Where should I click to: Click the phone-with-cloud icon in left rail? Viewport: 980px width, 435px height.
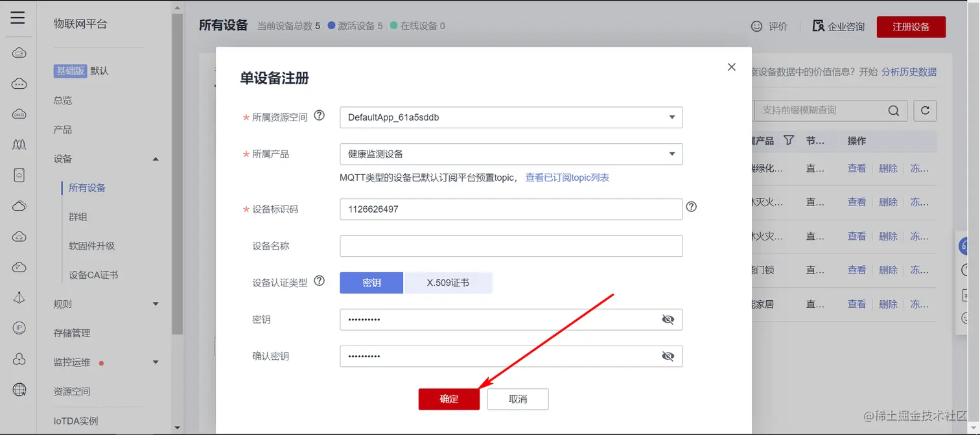(x=19, y=174)
